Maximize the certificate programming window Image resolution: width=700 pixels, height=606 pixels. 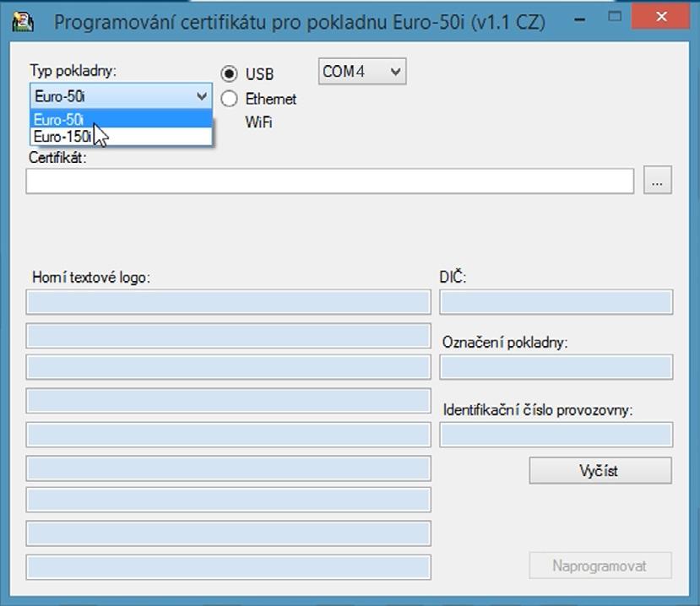615,17
